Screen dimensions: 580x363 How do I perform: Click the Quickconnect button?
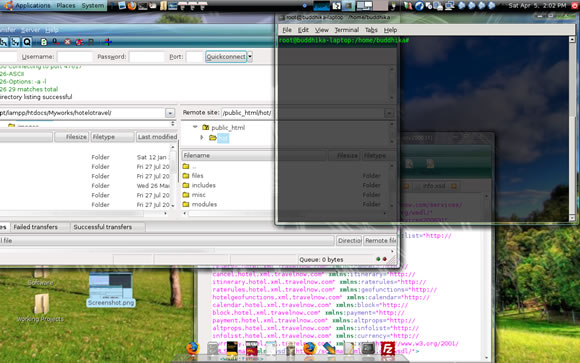click(226, 57)
